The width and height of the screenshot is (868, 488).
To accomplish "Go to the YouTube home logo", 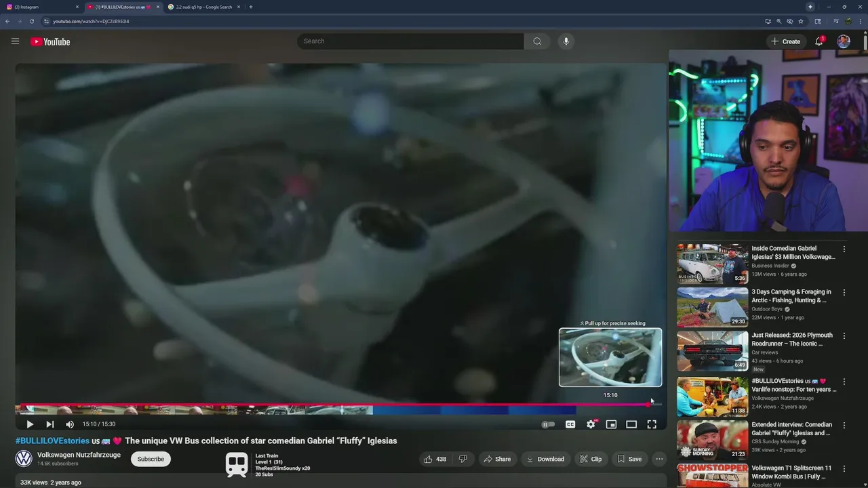I will [50, 41].
